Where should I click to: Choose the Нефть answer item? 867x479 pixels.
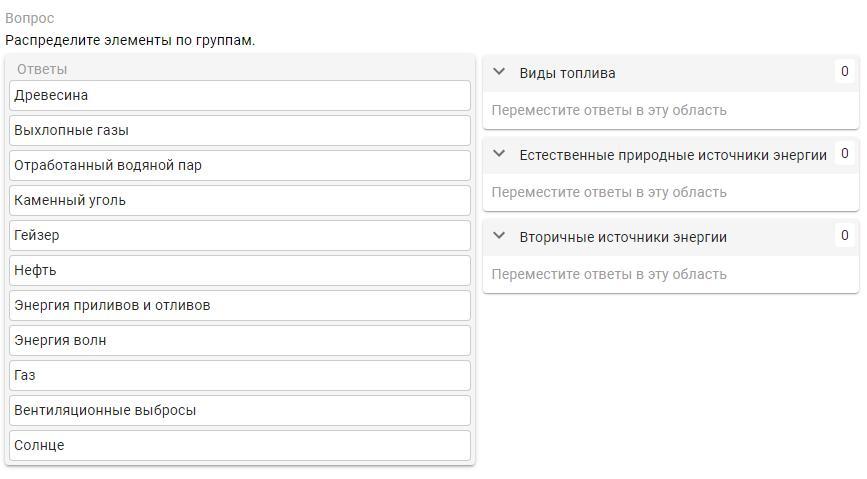pyautogui.click(x=240, y=271)
